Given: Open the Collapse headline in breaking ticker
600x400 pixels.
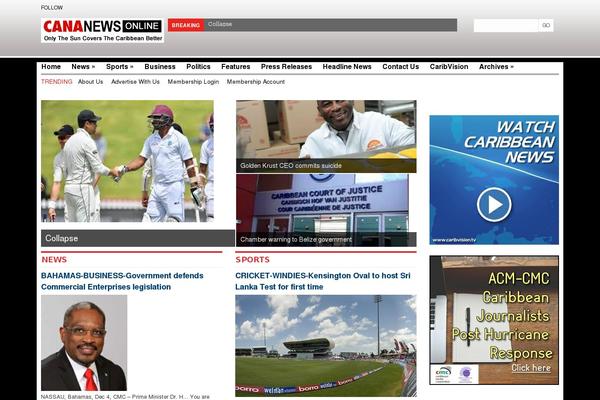Looking at the screenshot, I should click(x=220, y=24).
